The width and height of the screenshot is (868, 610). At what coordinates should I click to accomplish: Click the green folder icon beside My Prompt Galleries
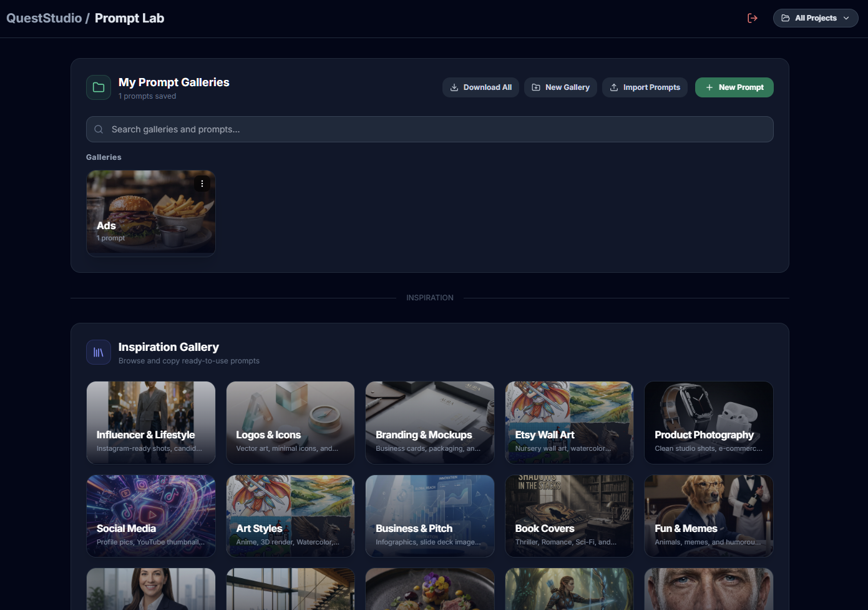pos(99,87)
